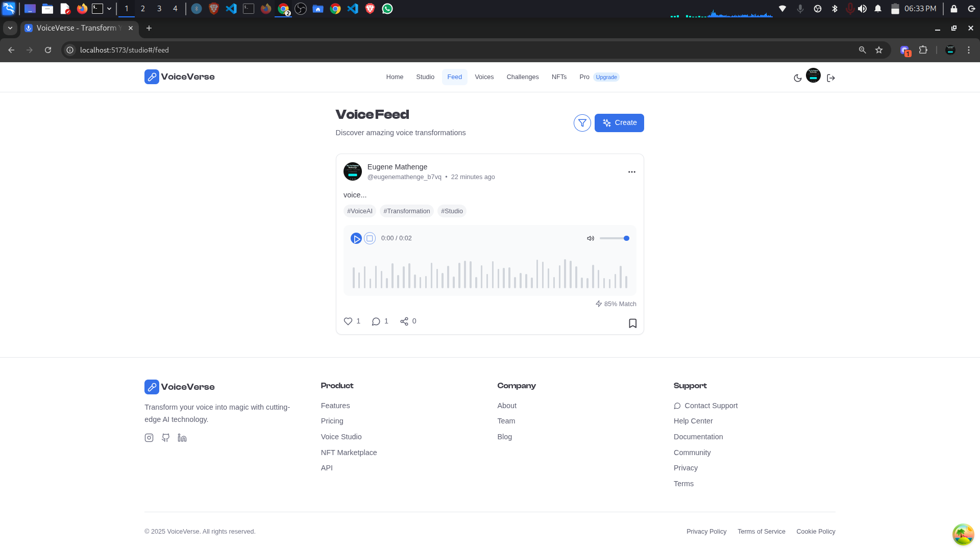Open post options three-dot menu
Screen dimensions: 980x551
click(632, 172)
